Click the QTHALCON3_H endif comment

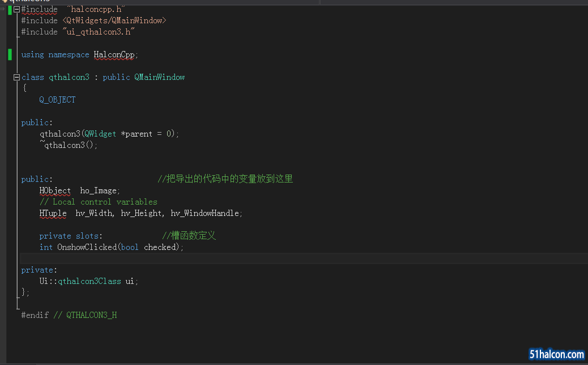pos(92,315)
